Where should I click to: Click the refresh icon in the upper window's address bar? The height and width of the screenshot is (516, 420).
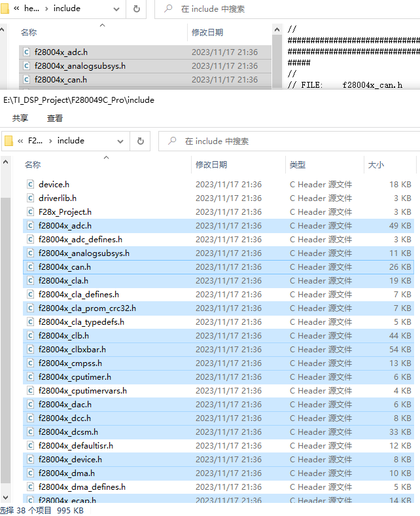point(137,9)
